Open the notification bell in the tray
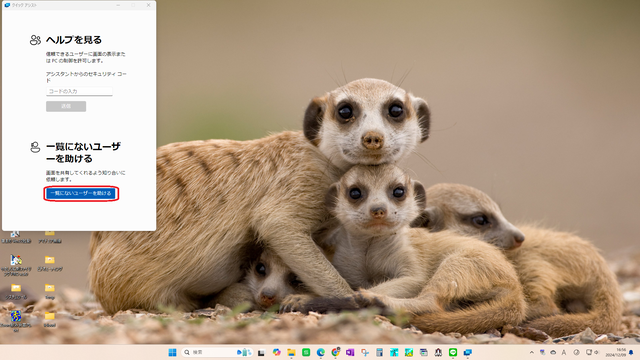Viewport: 640px width, 360px height. click(631, 352)
